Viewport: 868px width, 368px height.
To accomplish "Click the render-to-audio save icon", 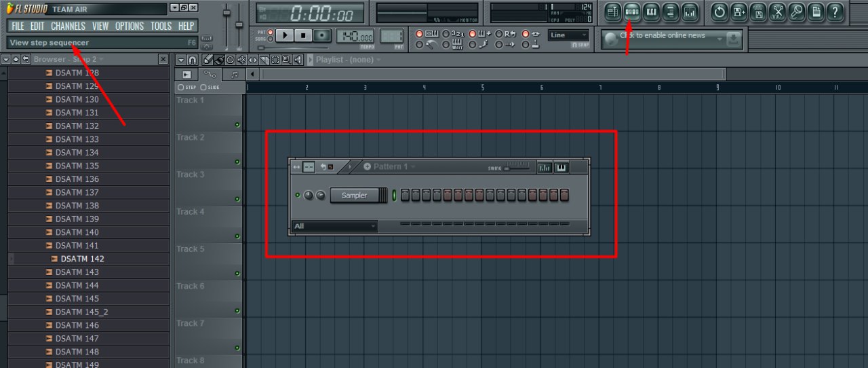I will pyautogui.click(x=758, y=11).
